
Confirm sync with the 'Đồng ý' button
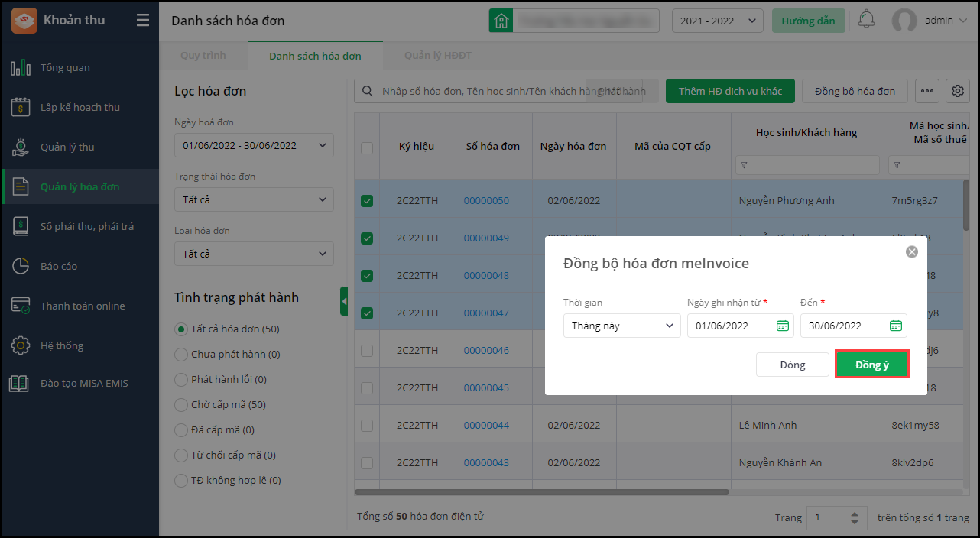[871, 365]
